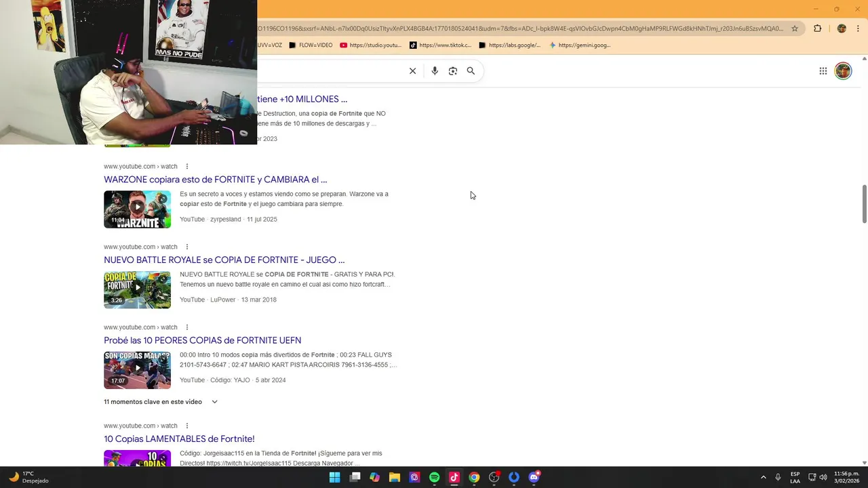
Task: Open FLOW=VIDEO bookmark
Action: pos(311,45)
